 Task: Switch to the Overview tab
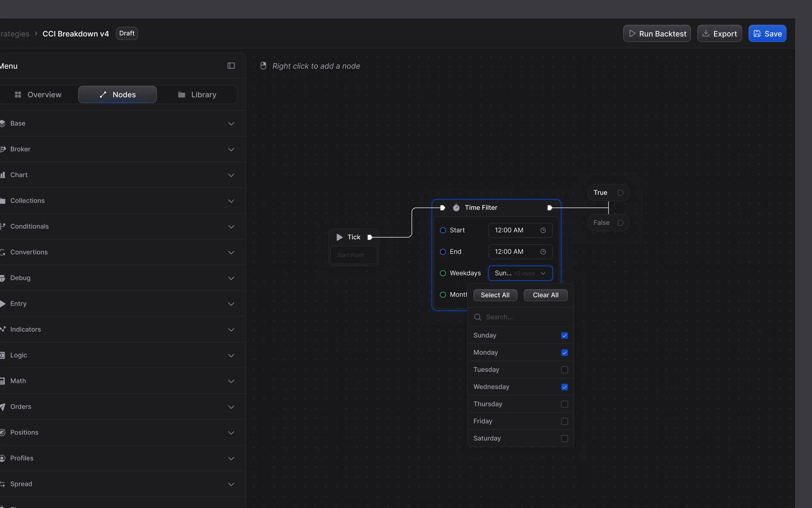point(39,95)
